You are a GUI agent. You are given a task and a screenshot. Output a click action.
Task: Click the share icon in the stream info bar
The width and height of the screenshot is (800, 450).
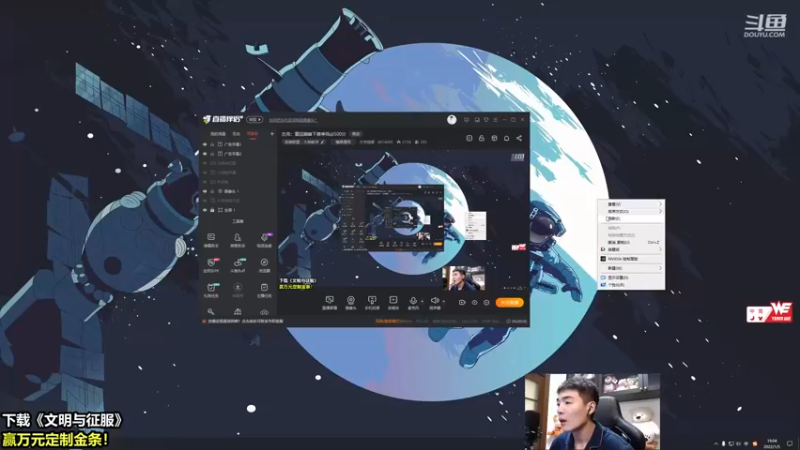(519, 138)
